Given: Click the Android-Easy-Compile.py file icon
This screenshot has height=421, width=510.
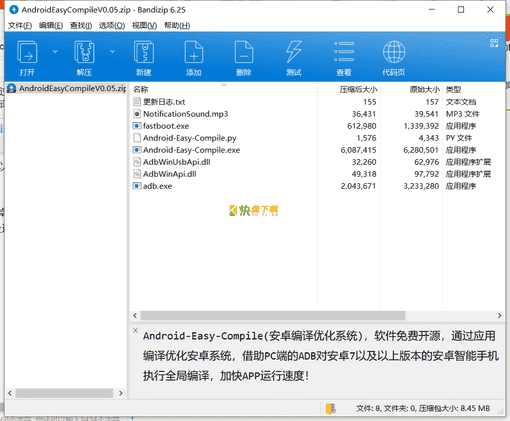Looking at the screenshot, I should click(137, 138).
